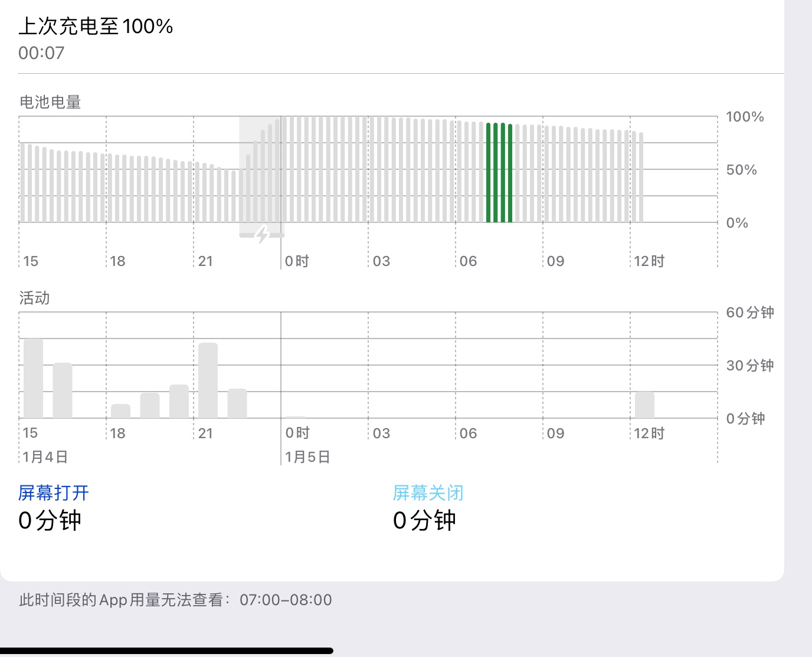Tap the App usage unavailable notice text
Screen dimensions: 812x657
[x=175, y=600]
